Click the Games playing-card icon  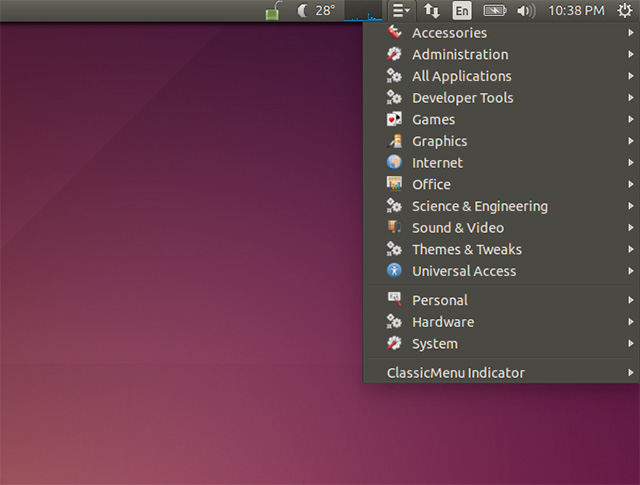[394, 120]
